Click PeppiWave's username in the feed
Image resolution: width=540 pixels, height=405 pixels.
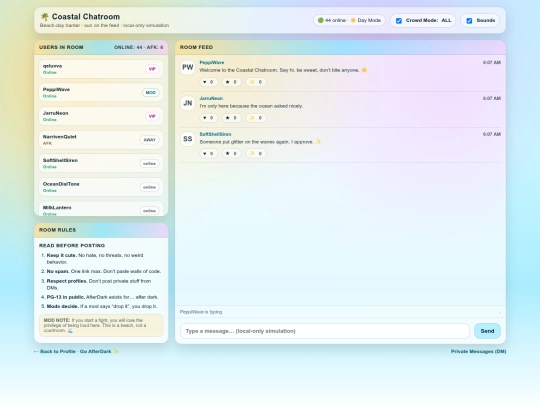pos(212,63)
